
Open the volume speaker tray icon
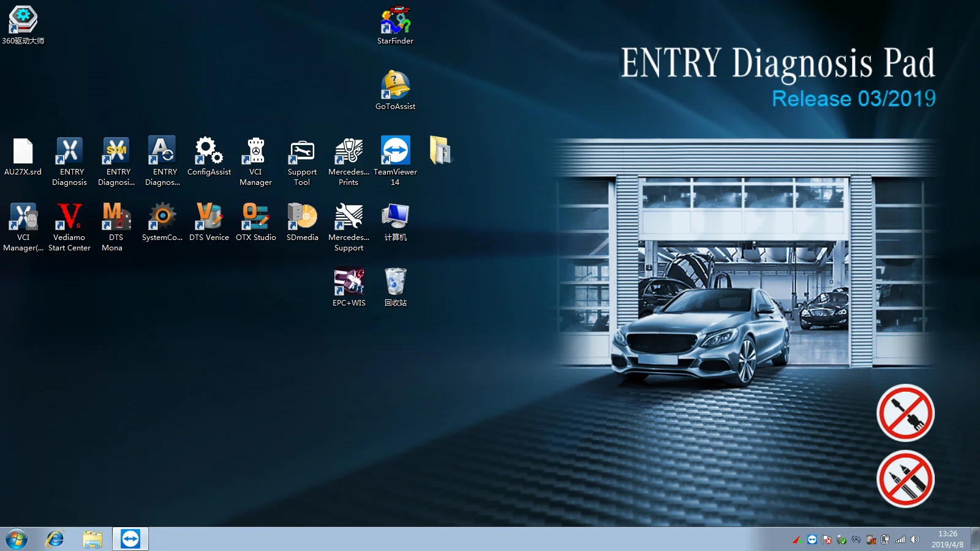click(x=915, y=539)
